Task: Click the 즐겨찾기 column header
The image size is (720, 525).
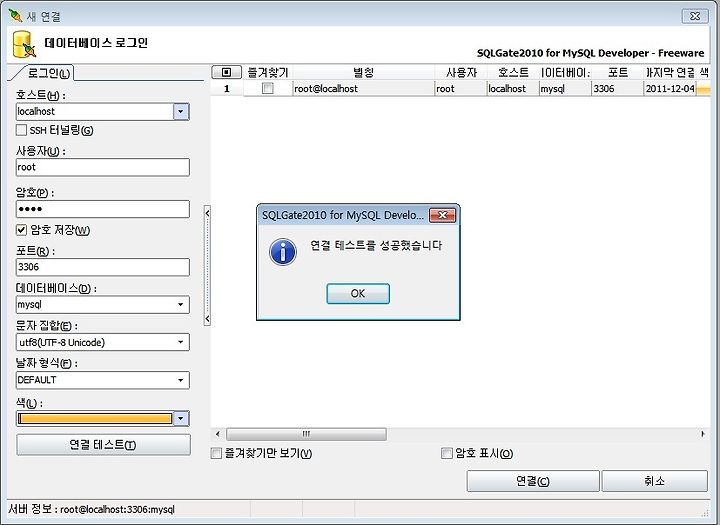Action: [267, 72]
